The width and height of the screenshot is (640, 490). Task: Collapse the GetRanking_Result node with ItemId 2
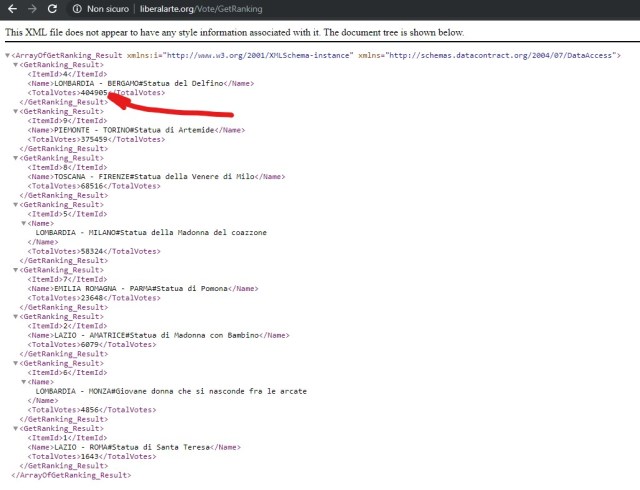(16, 316)
